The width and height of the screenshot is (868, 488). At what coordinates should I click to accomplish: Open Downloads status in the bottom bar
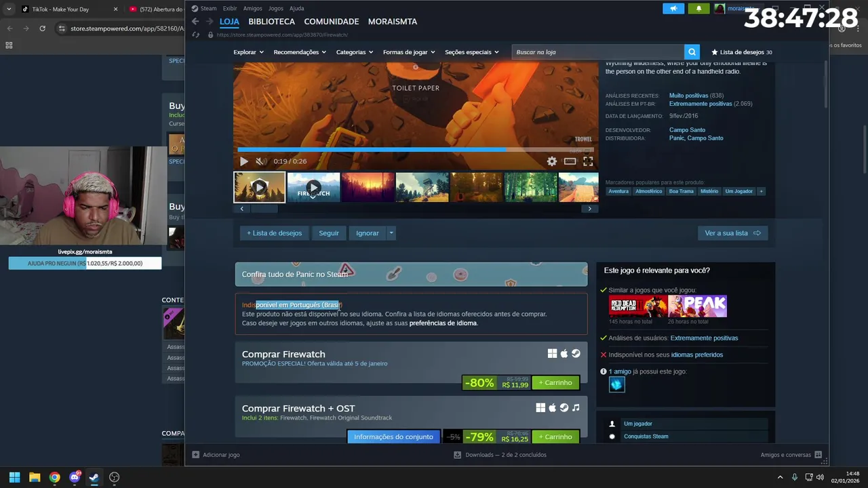[500, 455]
